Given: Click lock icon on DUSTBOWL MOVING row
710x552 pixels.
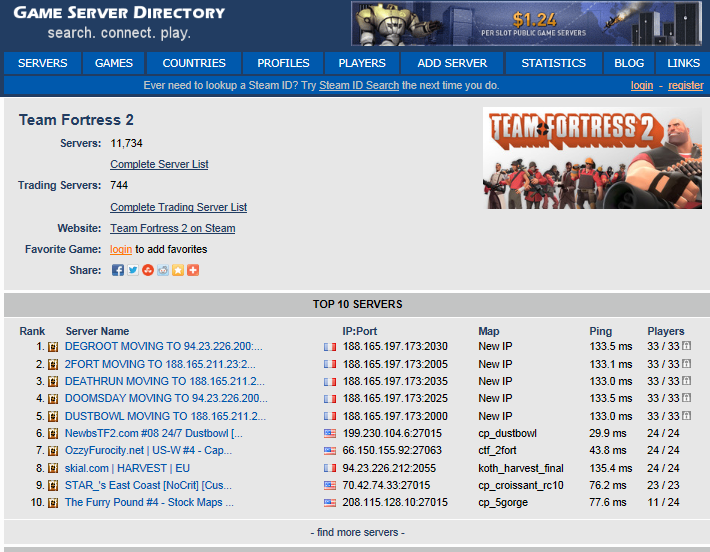Looking at the screenshot, I should tap(686, 416).
